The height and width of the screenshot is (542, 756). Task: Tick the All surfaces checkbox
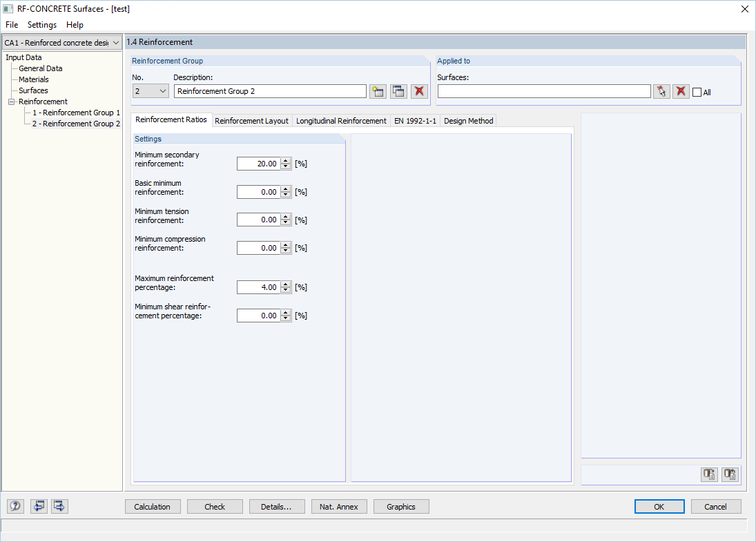[697, 92]
